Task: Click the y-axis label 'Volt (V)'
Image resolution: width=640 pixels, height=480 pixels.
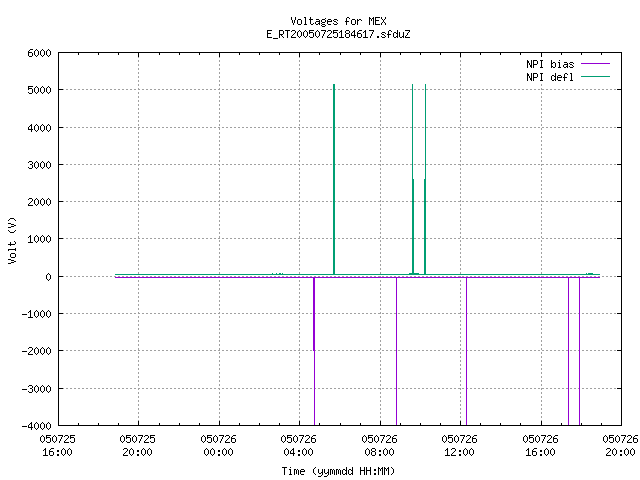Action: pos(12,240)
